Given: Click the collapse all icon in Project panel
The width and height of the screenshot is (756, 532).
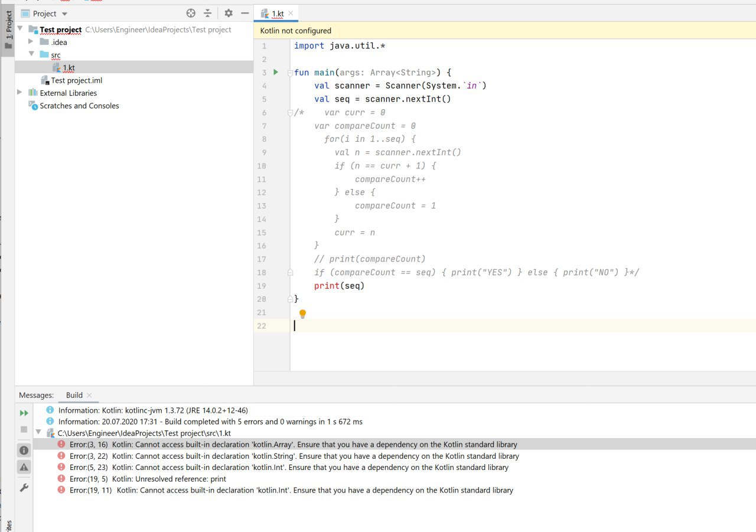Looking at the screenshot, I should click(207, 13).
